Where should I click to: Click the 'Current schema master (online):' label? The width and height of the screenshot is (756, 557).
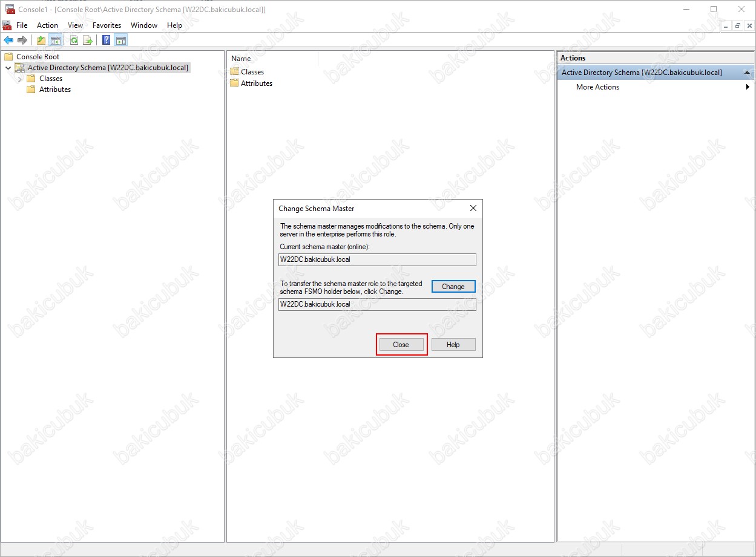point(324,247)
